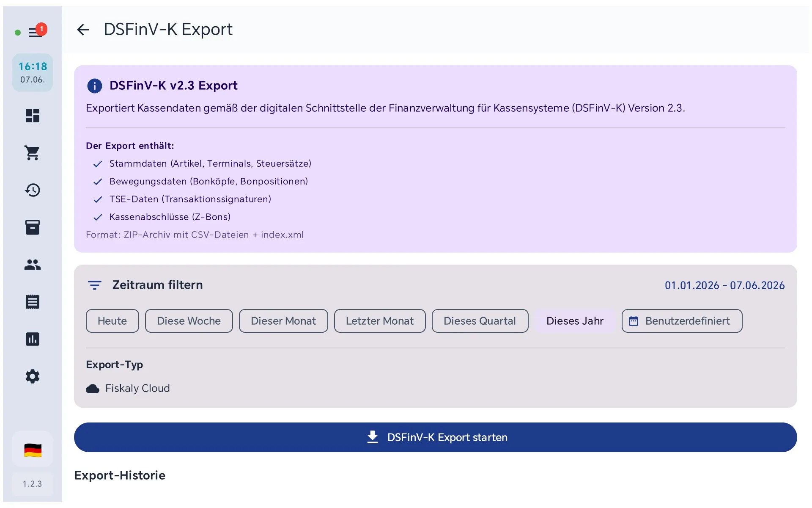Open the Benutzerdefiniert custom date range

[682, 321]
